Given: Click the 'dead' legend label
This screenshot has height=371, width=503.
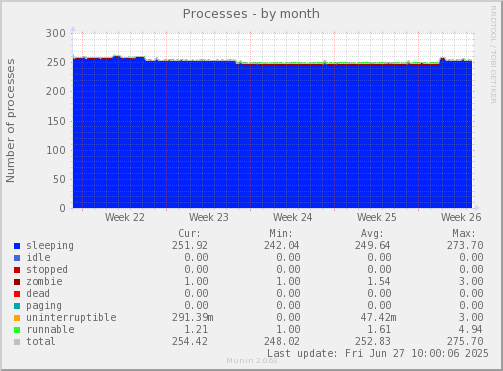Looking at the screenshot, I should coord(38,294).
